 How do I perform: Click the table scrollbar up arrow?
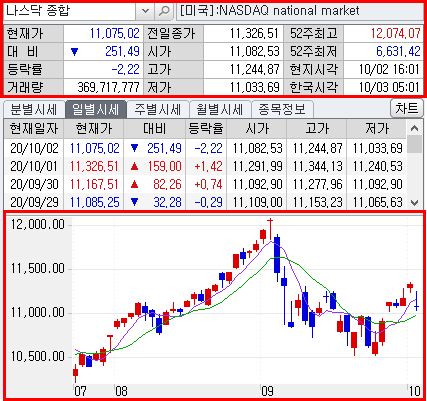coord(415,128)
